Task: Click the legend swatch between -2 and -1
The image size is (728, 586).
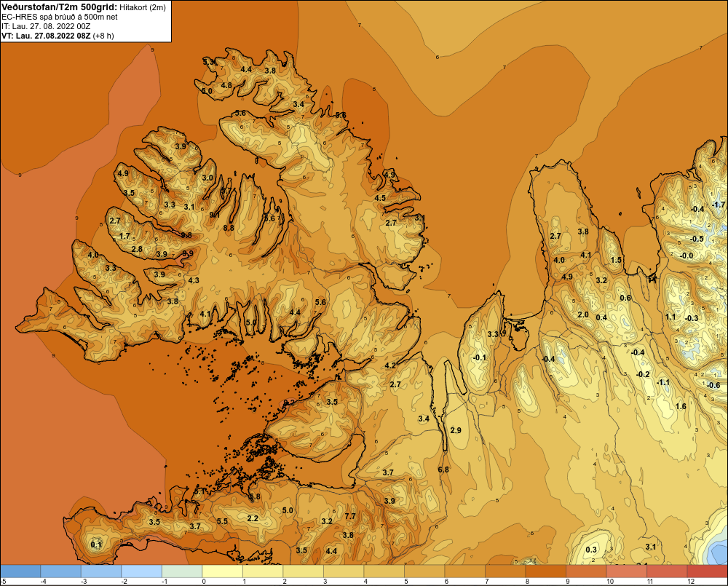Action: [x=142, y=571]
